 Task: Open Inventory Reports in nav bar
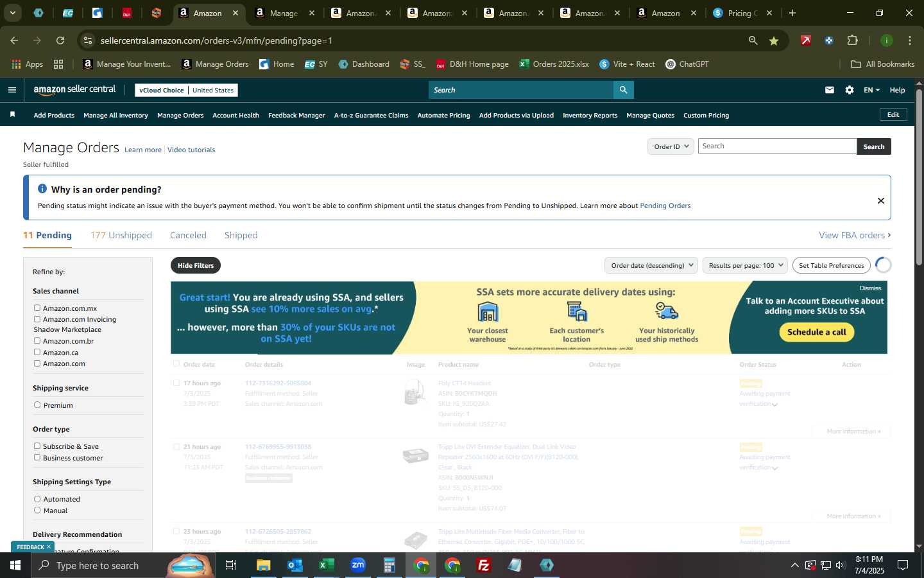pos(590,116)
